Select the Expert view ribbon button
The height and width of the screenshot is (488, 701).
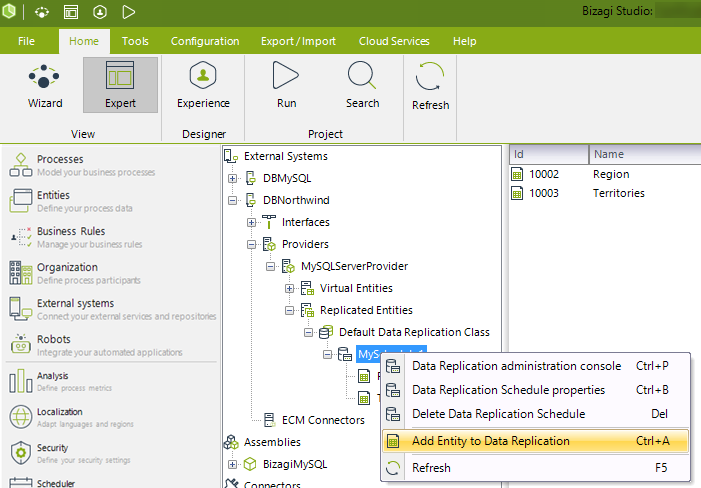coord(120,85)
